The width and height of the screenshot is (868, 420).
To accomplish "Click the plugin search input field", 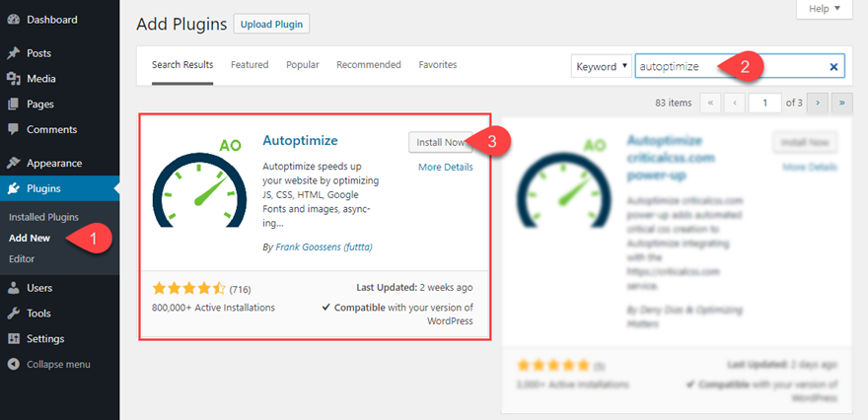I will (x=740, y=66).
